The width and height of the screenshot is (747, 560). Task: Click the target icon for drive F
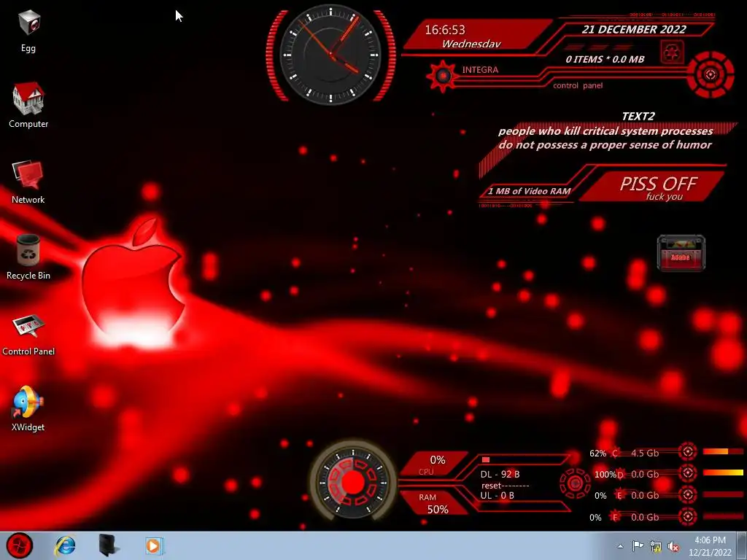[x=687, y=517]
